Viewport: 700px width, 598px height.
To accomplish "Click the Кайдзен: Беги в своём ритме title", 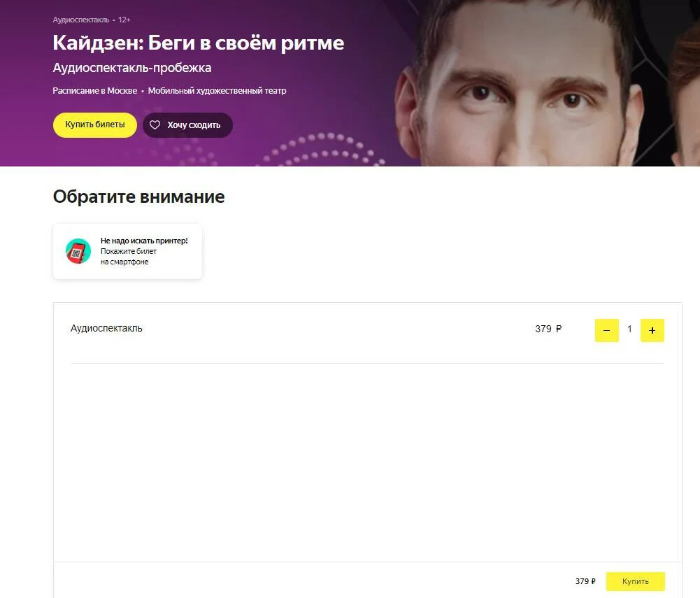I will (198, 43).
